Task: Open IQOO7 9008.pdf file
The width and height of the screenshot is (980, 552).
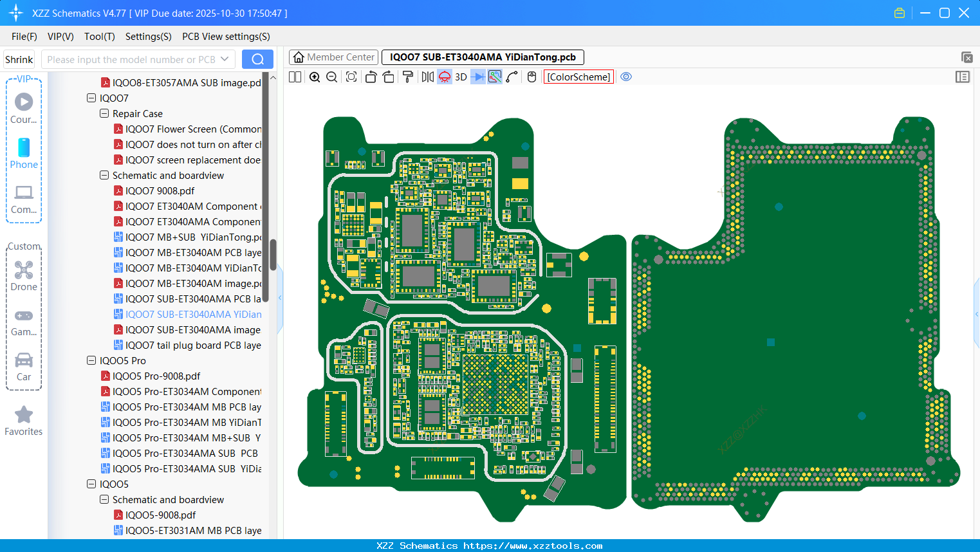Action: [160, 191]
